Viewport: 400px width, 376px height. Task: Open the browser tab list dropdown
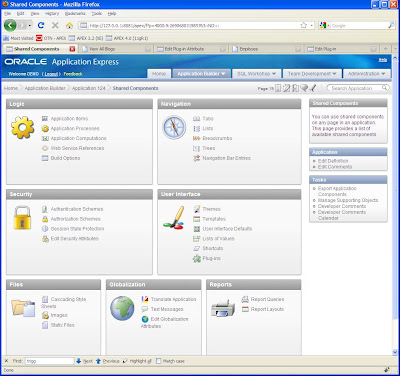[x=395, y=49]
